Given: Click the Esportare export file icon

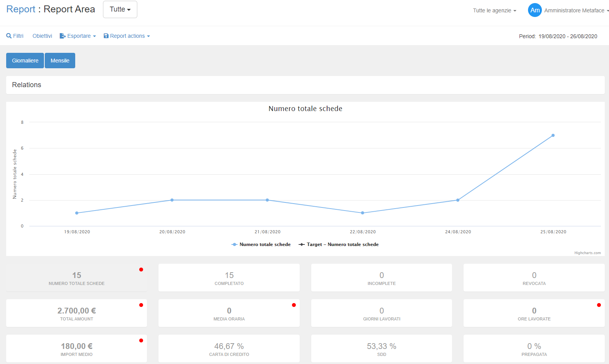Looking at the screenshot, I should [x=62, y=36].
